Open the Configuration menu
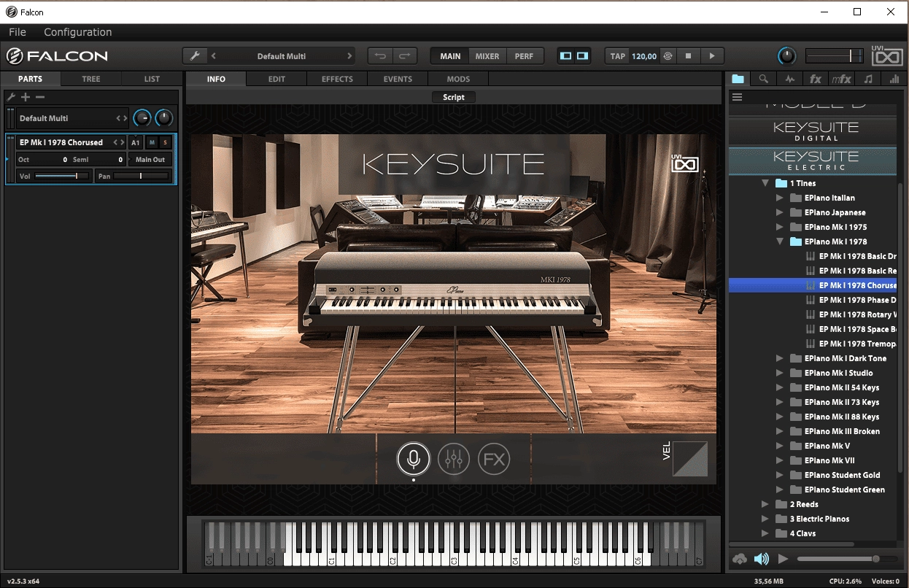The height and width of the screenshot is (588, 909). point(78,32)
